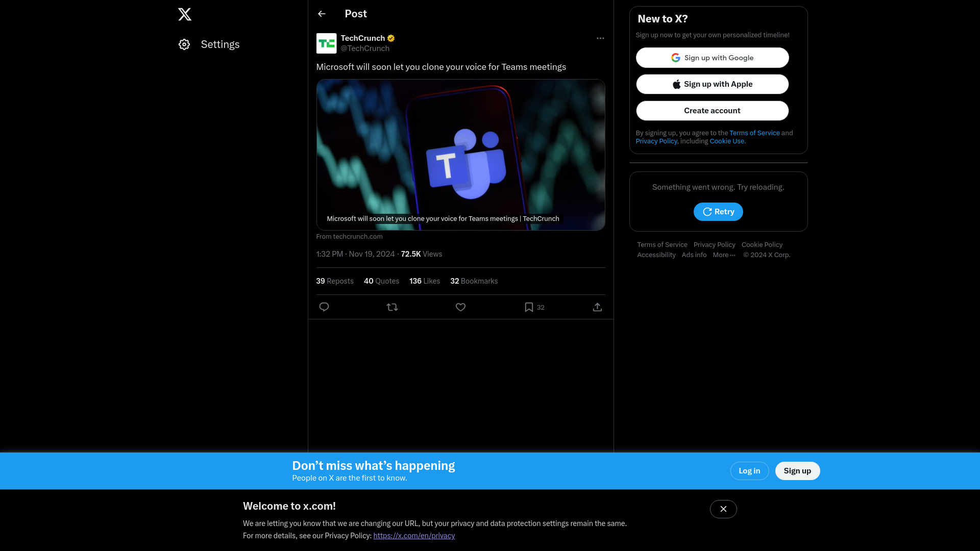Click the Sign up button in banner
The width and height of the screenshot is (980, 551).
(x=798, y=470)
